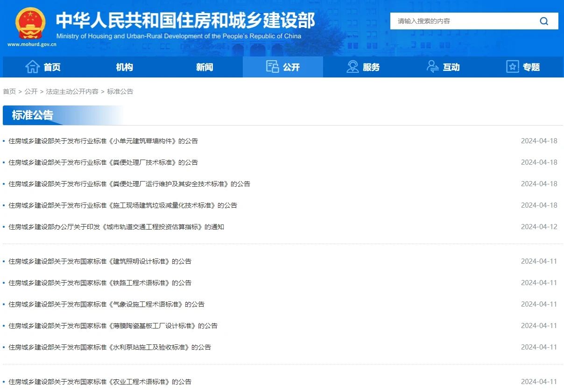Click the search magnifier icon

[544, 21]
